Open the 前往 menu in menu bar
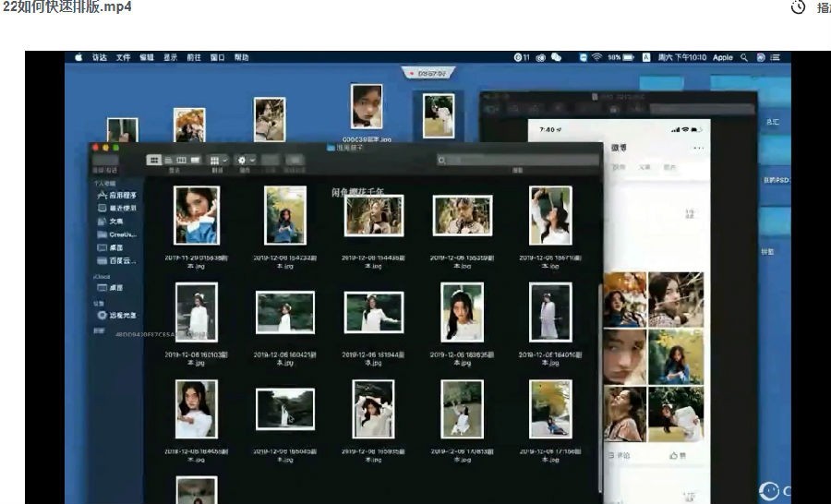Image resolution: width=831 pixels, height=504 pixels. 194,57
